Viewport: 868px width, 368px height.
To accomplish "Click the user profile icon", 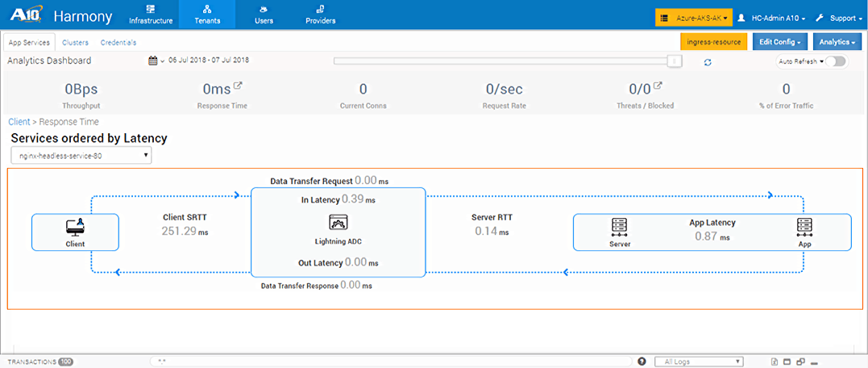I will coord(741,18).
